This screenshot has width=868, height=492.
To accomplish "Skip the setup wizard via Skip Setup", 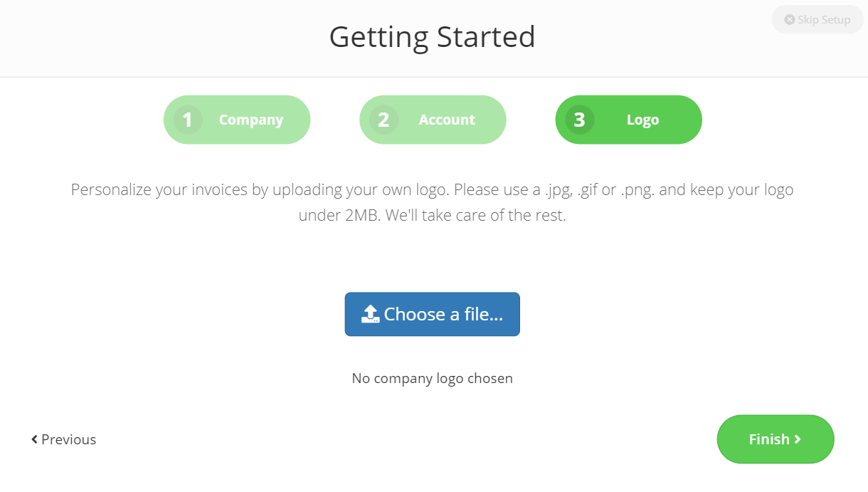I will pyautogui.click(x=817, y=20).
